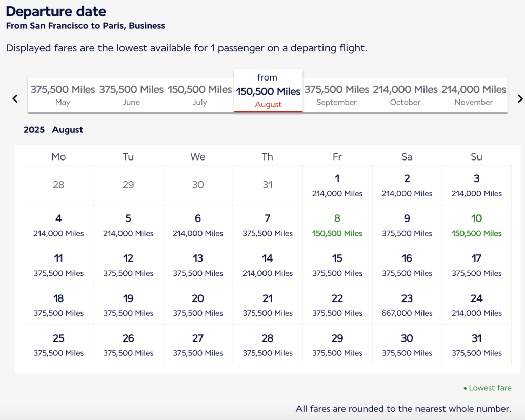
Task: Open the July 150,500 Miles tab
Action: tap(199, 95)
